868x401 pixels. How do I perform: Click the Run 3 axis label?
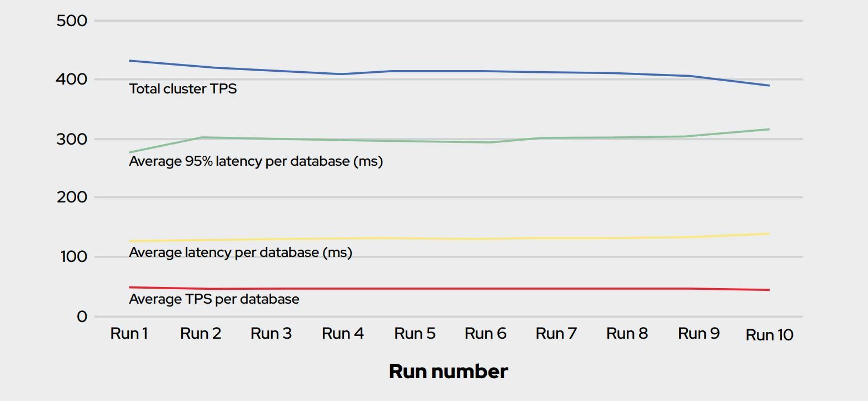click(271, 334)
